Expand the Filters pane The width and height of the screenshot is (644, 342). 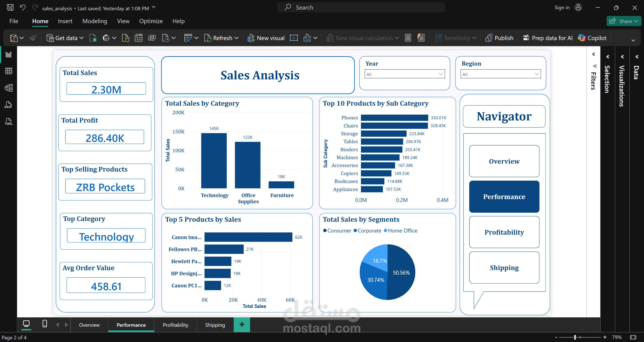coord(594,54)
